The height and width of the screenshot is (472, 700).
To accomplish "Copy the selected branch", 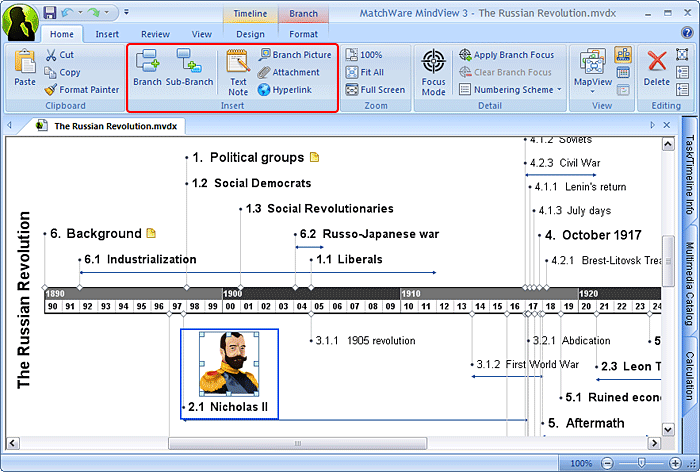I will pyautogui.click(x=62, y=72).
